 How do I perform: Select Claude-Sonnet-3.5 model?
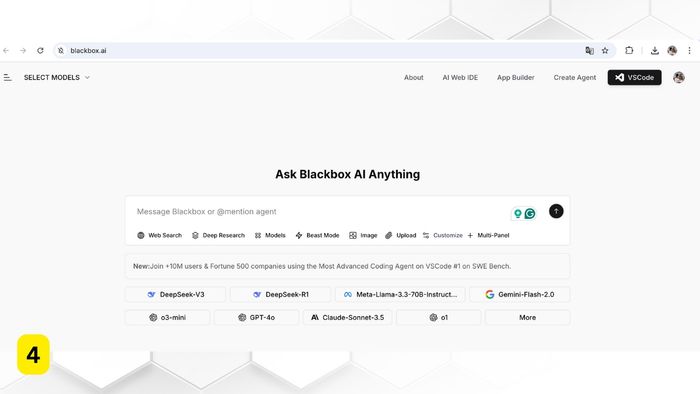pyautogui.click(x=347, y=317)
